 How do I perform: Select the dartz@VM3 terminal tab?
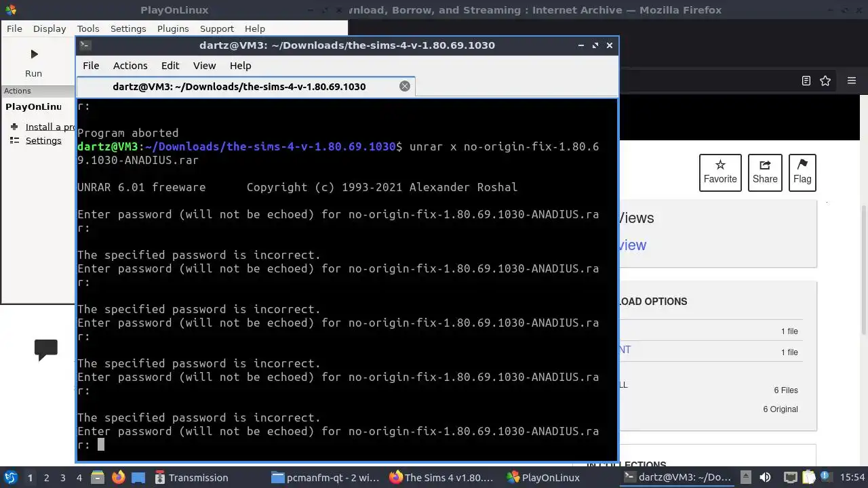click(x=239, y=86)
